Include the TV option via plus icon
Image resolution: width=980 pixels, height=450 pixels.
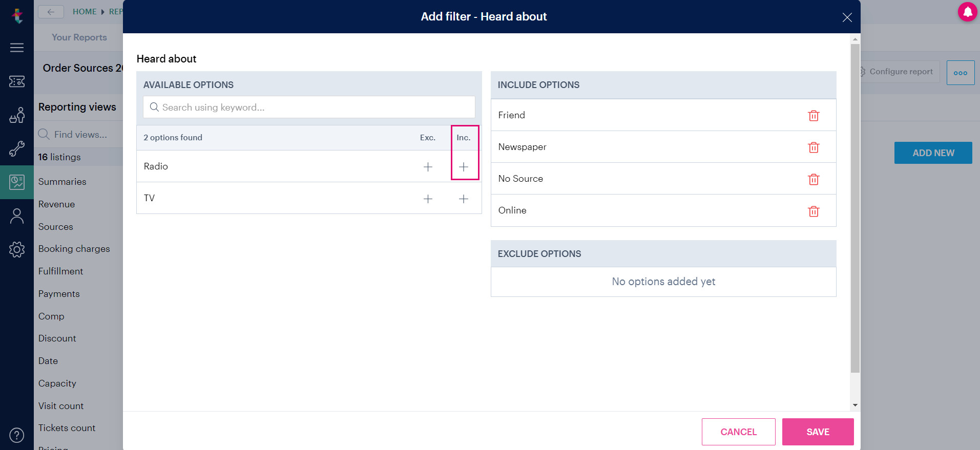464,199
